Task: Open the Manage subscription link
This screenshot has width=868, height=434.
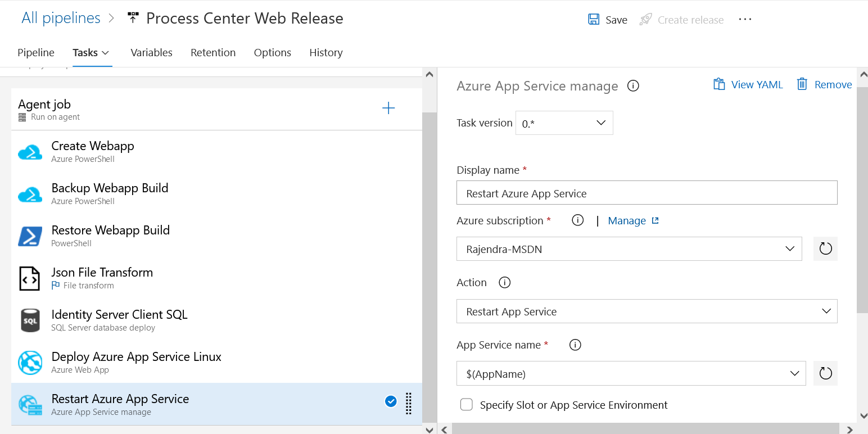Action: (x=633, y=221)
